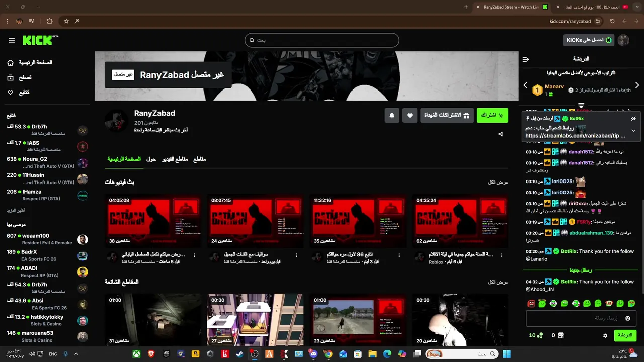Show hidden system tray icons chevron
The height and width of the screenshot is (362, 644).
point(76,354)
